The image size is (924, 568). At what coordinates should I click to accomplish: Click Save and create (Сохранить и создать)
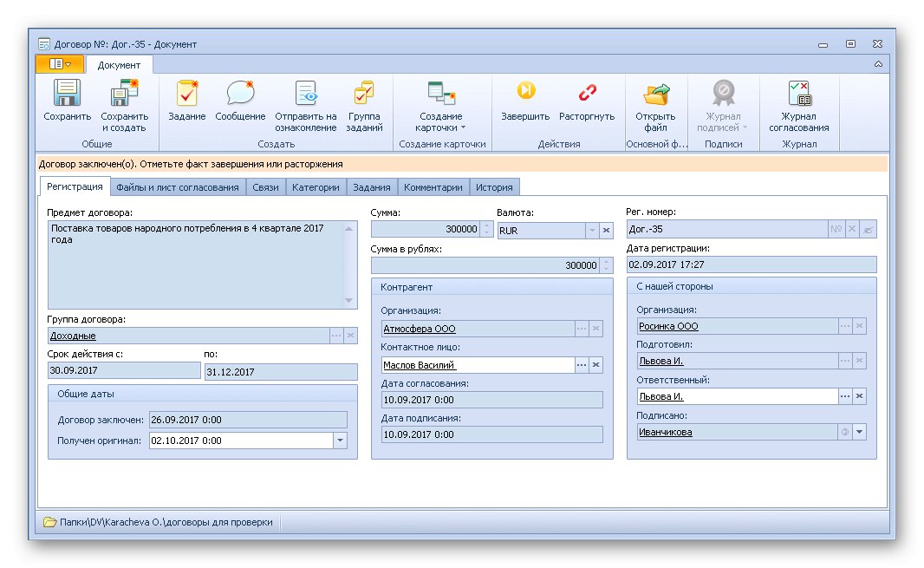pyautogui.click(x=125, y=94)
